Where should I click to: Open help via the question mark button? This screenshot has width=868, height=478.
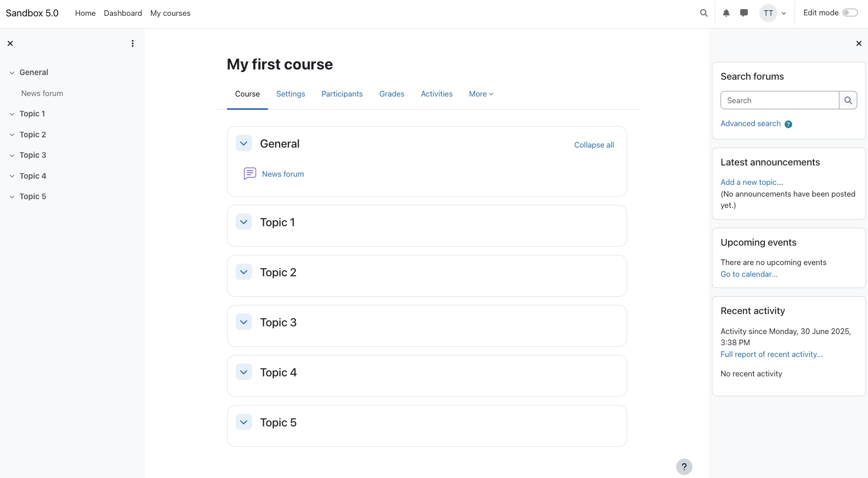tap(684, 466)
